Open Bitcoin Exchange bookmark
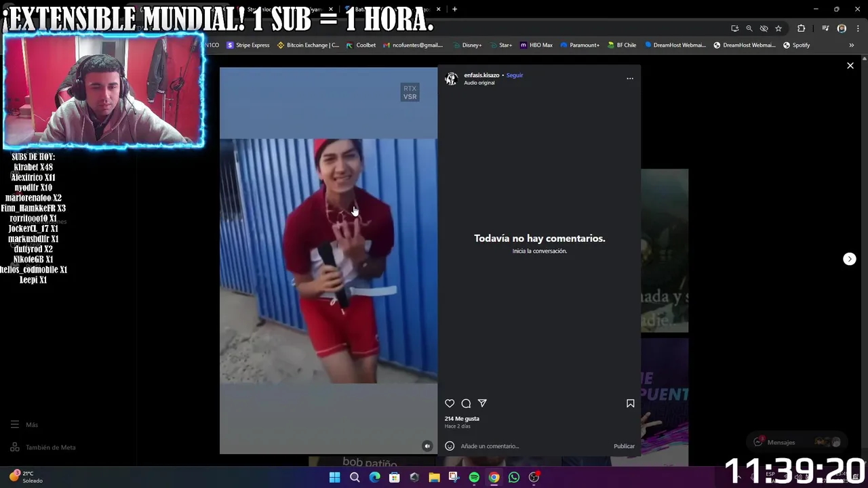This screenshot has height=488, width=868. pos(309,45)
